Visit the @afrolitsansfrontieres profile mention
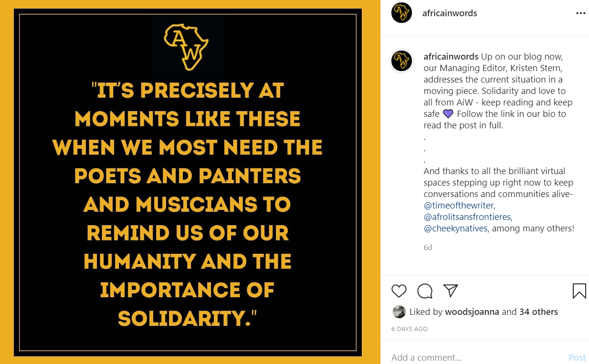Viewport: 589px width, 364px height. 467,217
